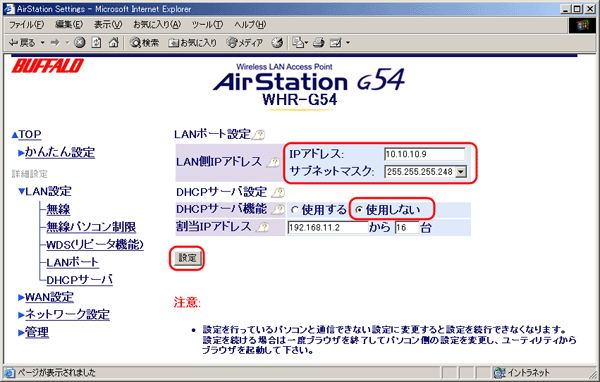
Task: Open 無線パソコン制限 link
Action: [91, 227]
